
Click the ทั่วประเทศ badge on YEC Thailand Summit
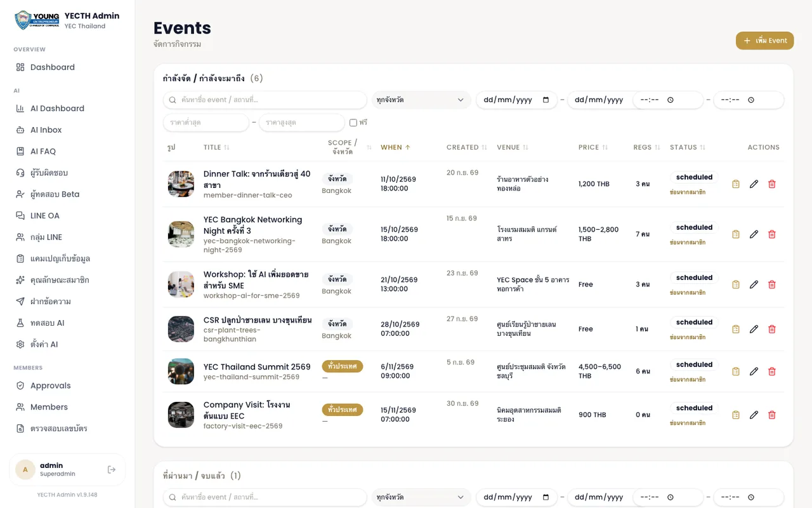point(343,366)
